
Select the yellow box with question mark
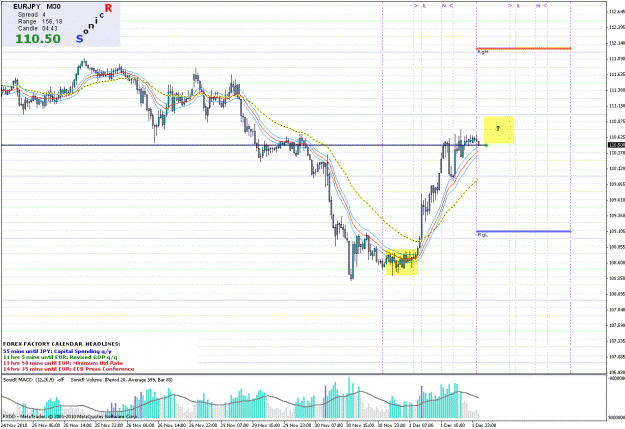tap(499, 130)
